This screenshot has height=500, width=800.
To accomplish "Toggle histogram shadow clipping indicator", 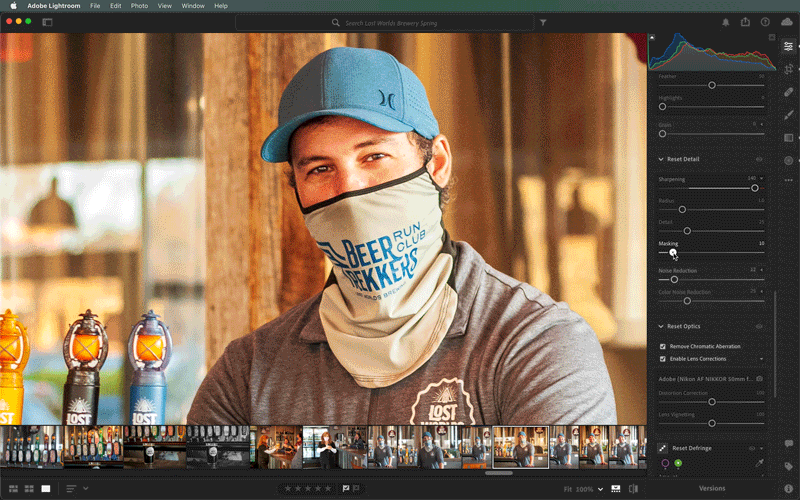I will click(652, 38).
